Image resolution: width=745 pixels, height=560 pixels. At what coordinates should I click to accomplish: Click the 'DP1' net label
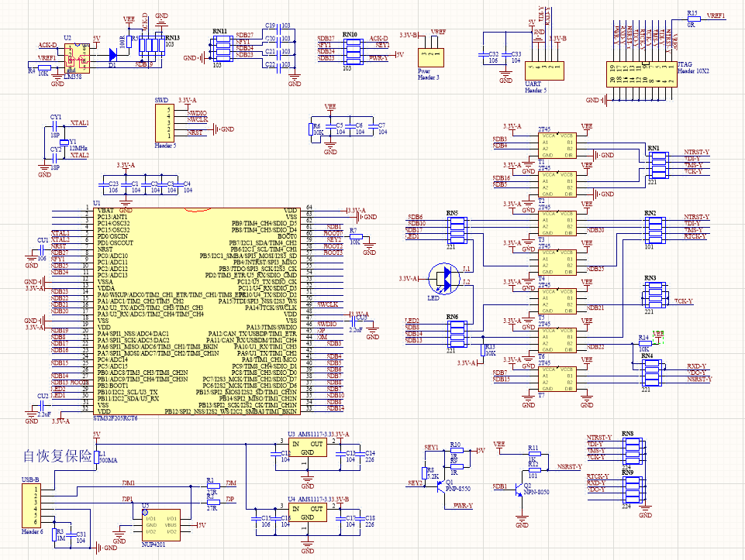coord(128,500)
